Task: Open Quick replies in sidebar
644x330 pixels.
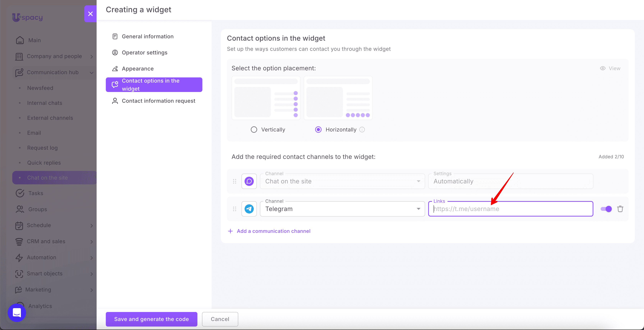Action: click(x=44, y=163)
